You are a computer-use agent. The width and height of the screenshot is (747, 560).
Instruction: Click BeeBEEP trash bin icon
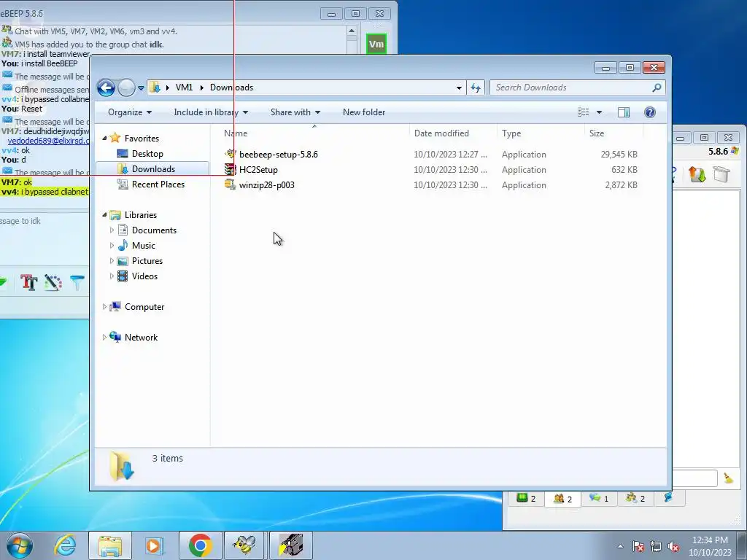(x=721, y=174)
